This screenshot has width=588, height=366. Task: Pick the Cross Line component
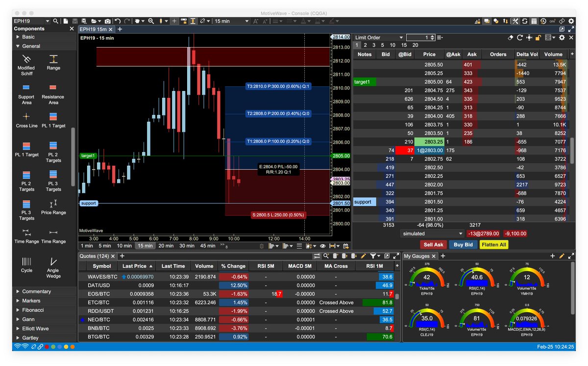pos(26,120)
